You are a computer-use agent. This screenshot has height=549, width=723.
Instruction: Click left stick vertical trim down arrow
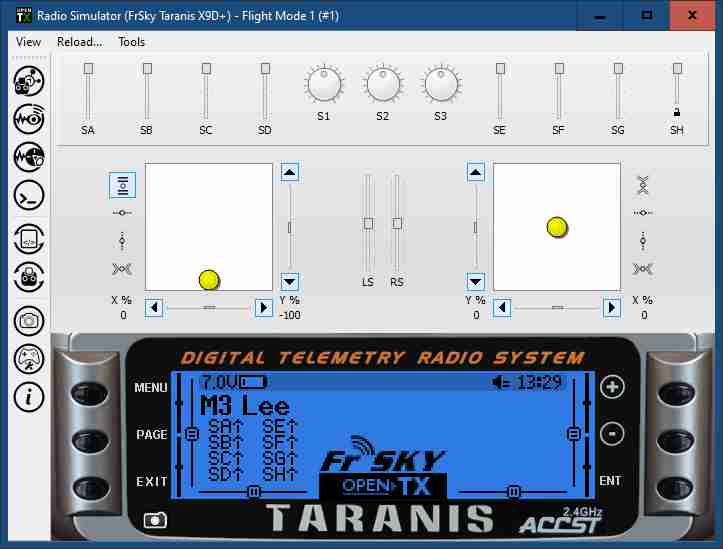(x=290, y=281)
